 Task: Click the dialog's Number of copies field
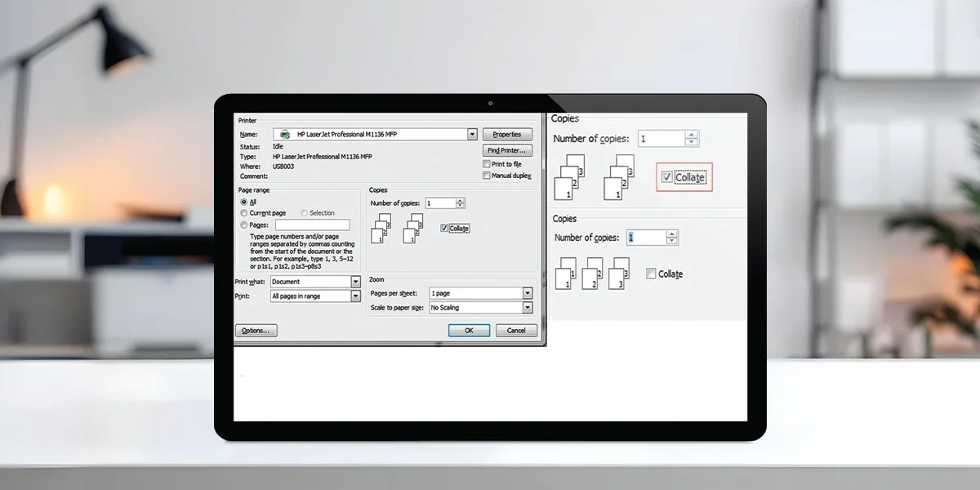click(439, 203)
